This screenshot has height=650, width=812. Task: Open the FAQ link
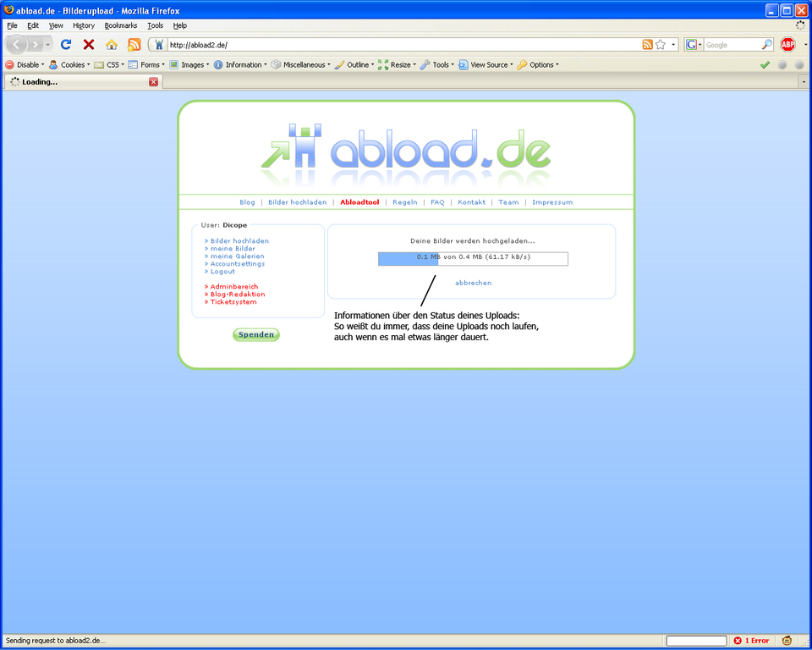tap(437, 202)
